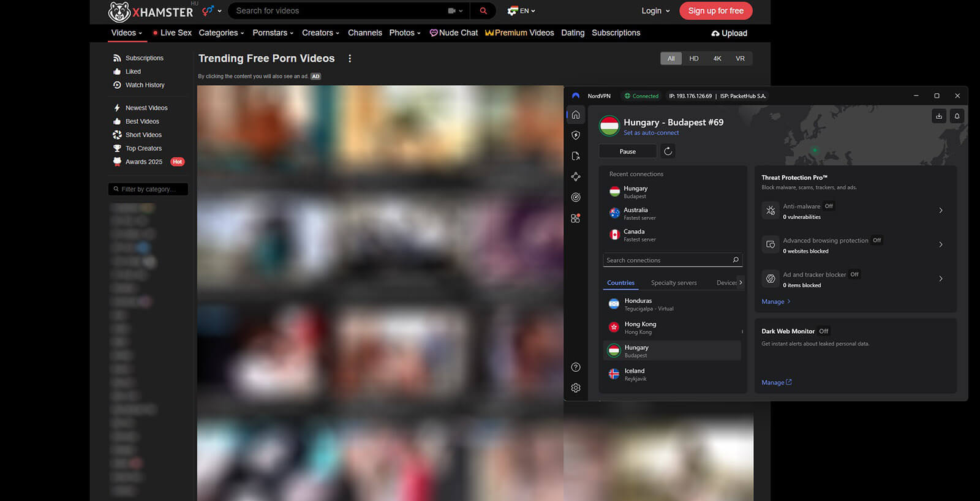The height and width of the screenshot is (501, 980).
Task: Click the Ad and tracker blocker icon
Action: tap(771, 279)
